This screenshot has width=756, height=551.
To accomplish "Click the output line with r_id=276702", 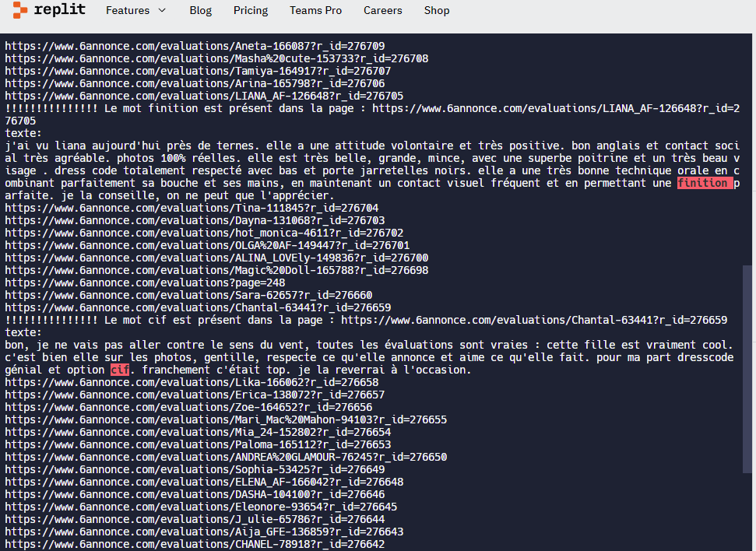I will (x=204, y=233).
